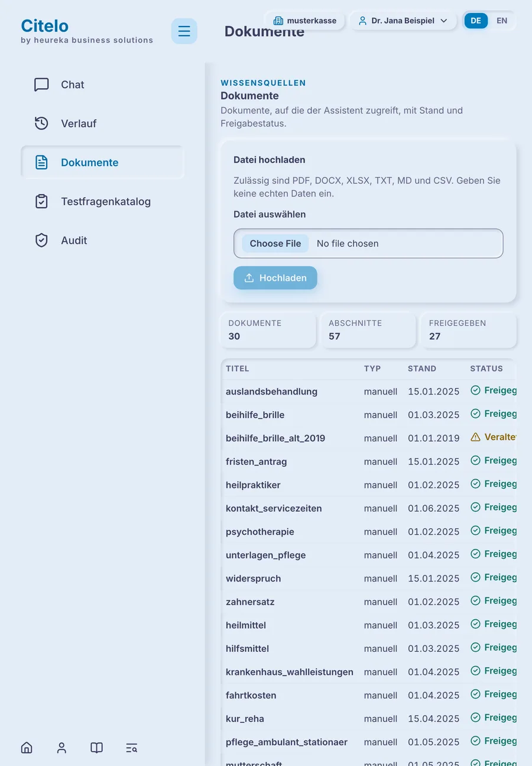
Task: Click the TYP column header
Action: click(372, 369)
